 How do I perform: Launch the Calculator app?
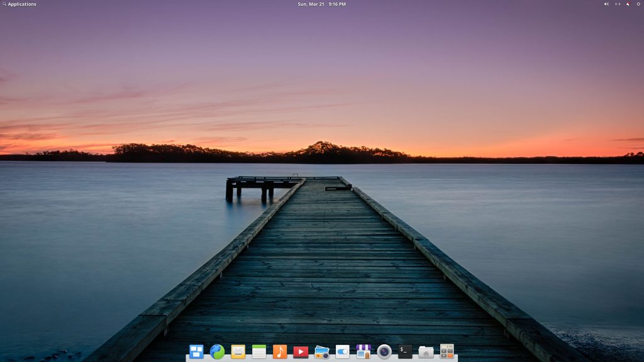click(x=445, y=352)
